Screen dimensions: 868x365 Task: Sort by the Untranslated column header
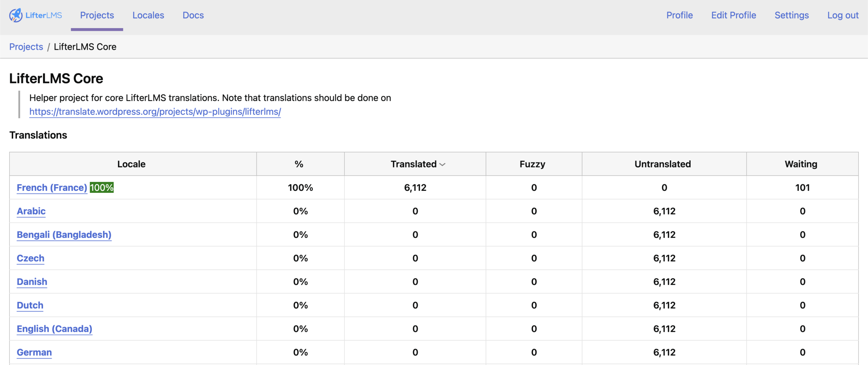[663, 164]
